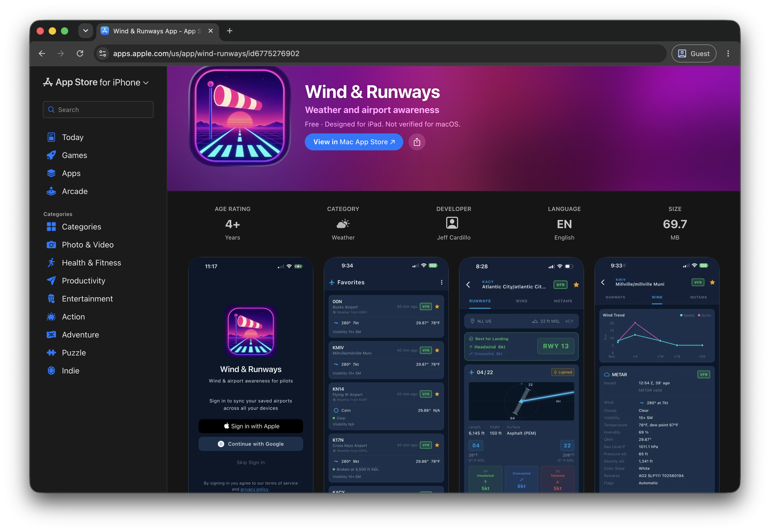Click the Adventure sidebar label

tap(80, 334)
